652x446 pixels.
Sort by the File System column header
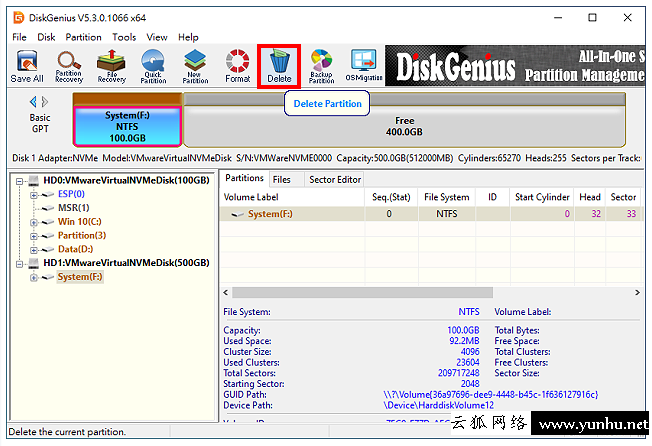[x=447, y=197]
